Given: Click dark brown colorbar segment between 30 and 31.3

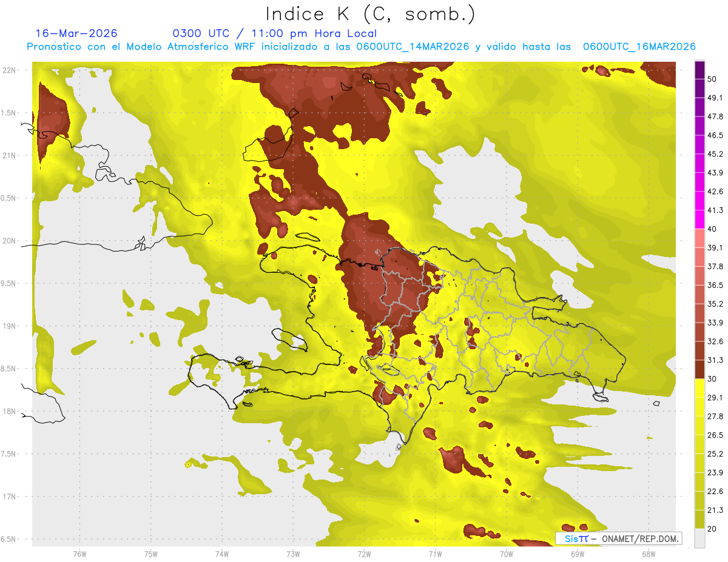Looking at the screenshot, I should tap(699, 369).
